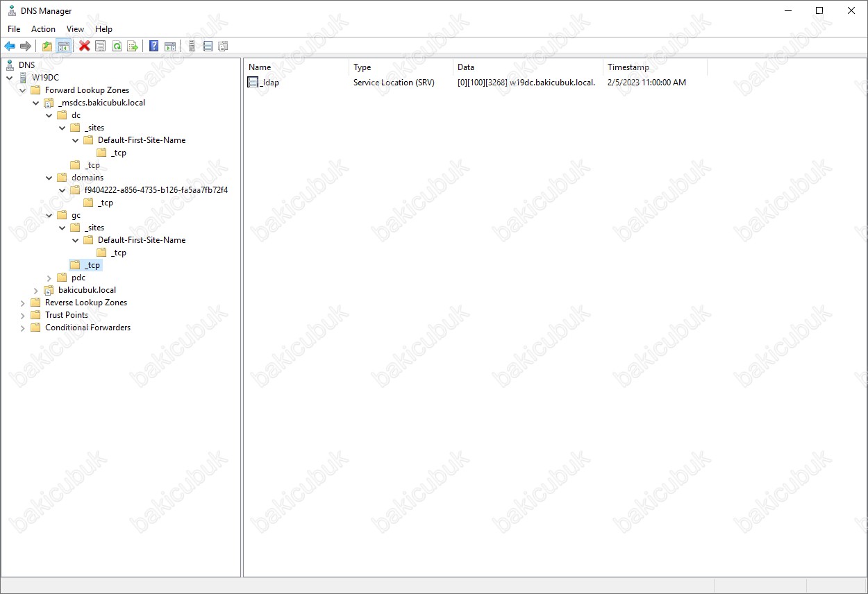868x594 pixels.
Task: Expand the Reverse Lookup Zones node
Action: 23,303
